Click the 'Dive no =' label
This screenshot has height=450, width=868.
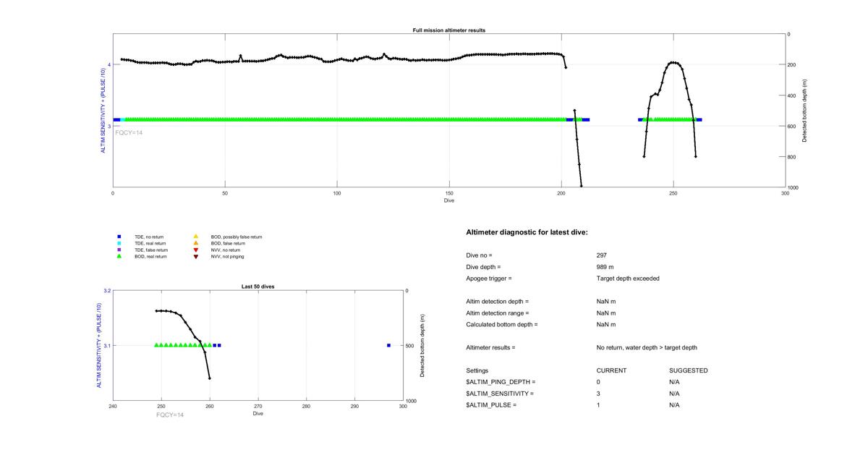point(479,255)
